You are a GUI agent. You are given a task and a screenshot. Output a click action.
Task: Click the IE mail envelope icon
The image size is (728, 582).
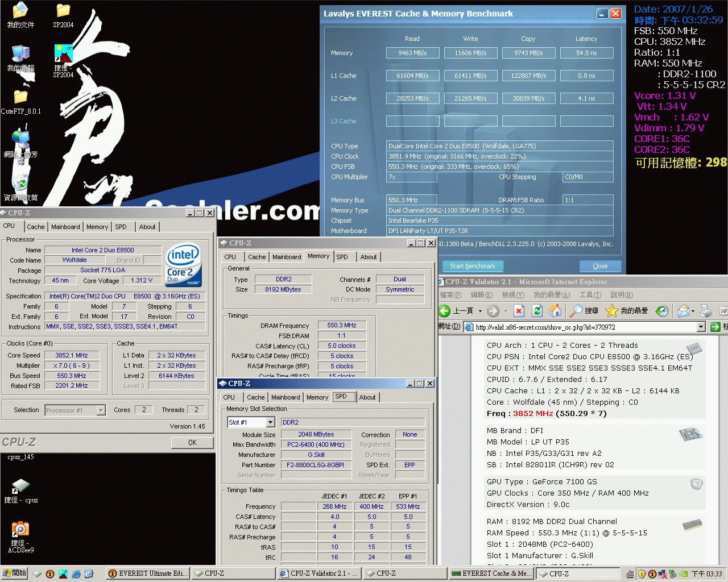[684, 311]
